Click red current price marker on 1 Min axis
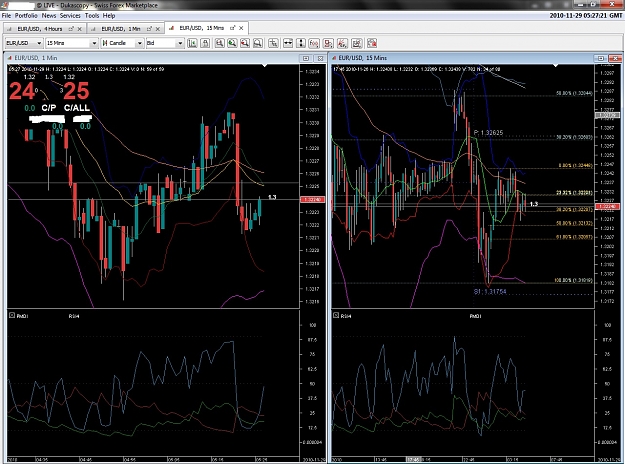This screenshot has width=625, height=464. tap(312, 199)
